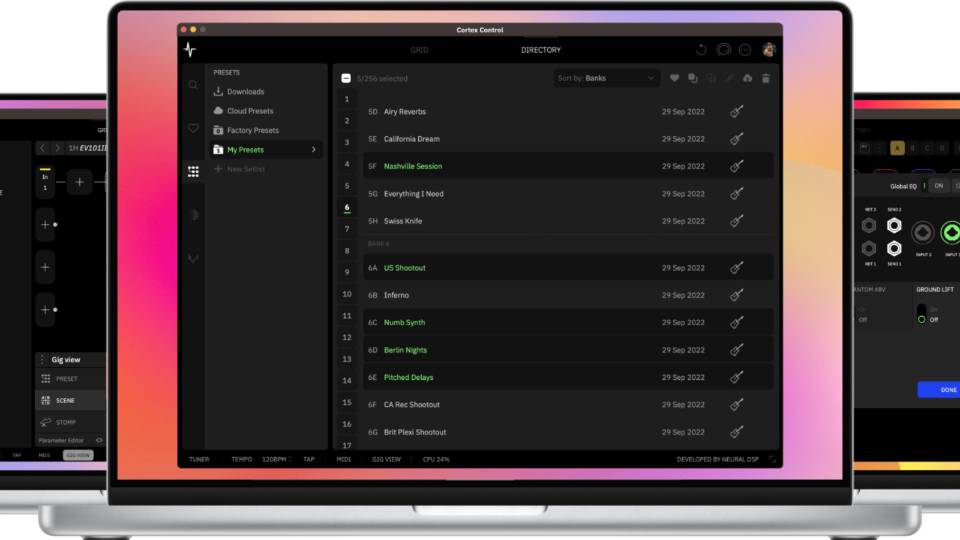
Task: Open favorites via sidebar heart icon
Action: (193, 128)
